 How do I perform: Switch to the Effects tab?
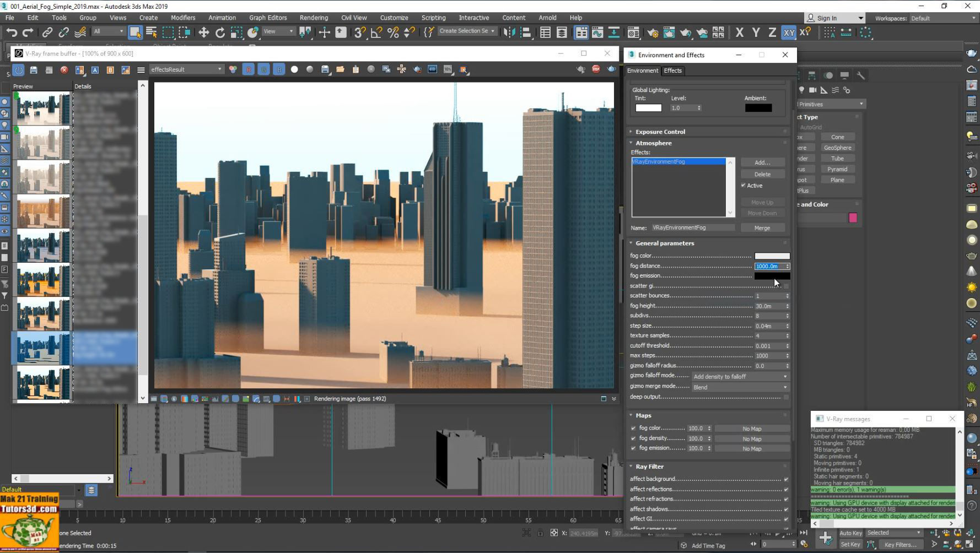672,71
